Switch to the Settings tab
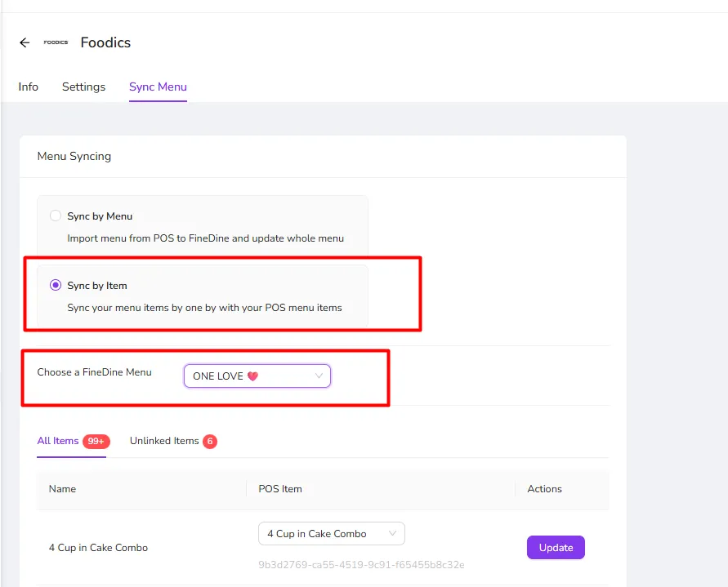The image size is (728, 587). click(83, 87)
